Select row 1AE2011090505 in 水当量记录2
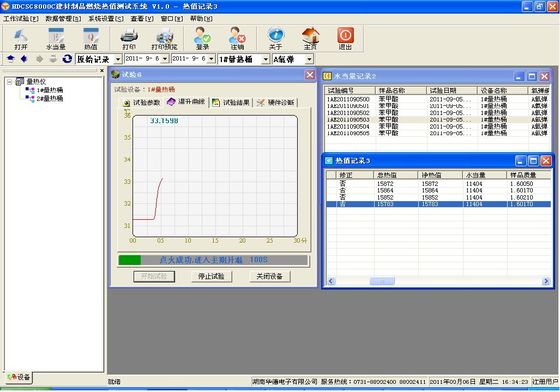Viewport: 560px width, 392px height. coord(438,133)
